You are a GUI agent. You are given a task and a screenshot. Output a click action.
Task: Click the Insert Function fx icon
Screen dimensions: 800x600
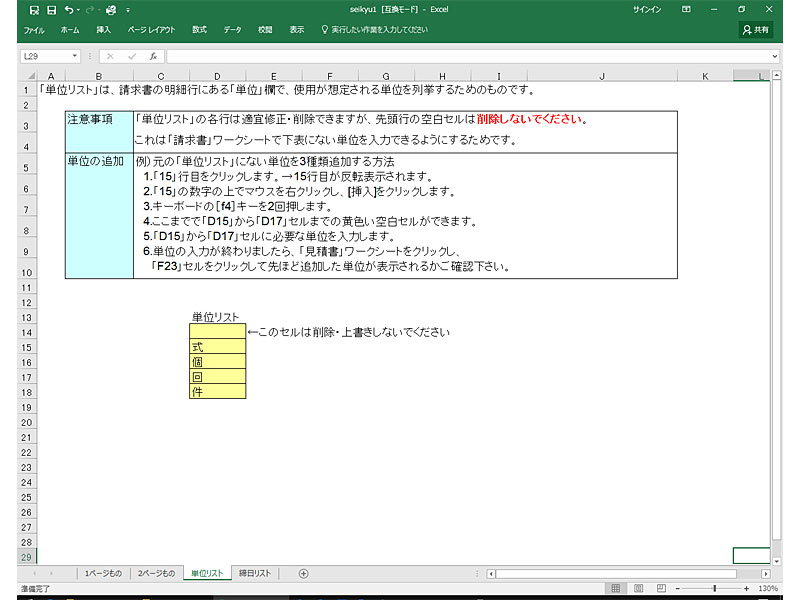[153, 57]
